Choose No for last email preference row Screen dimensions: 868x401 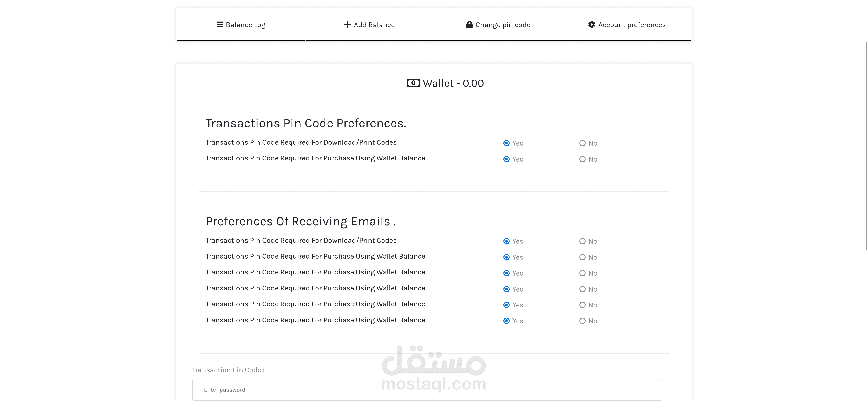pyautogui.click(x=582, y=321)
